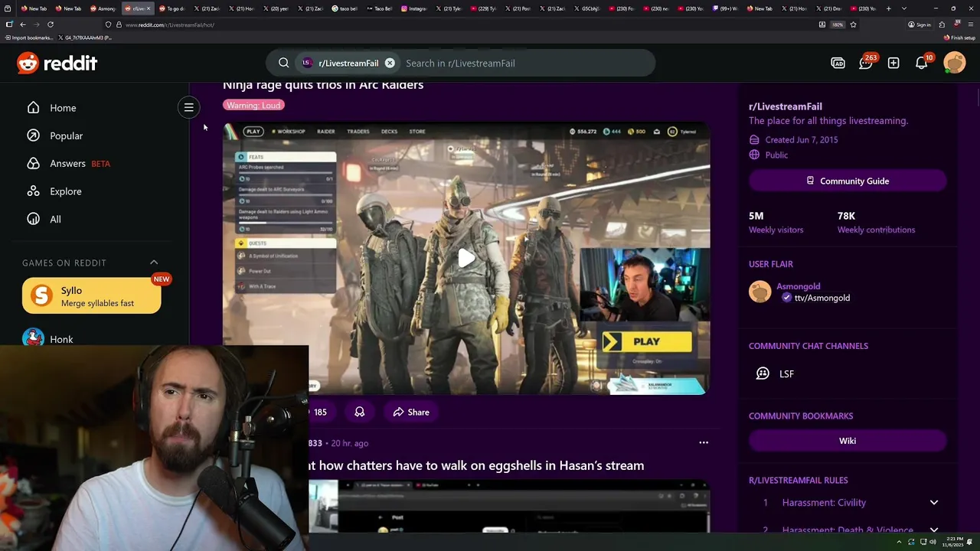Open the Hasan post video thumbnail
Screen dimensions: 980x551
509,506
